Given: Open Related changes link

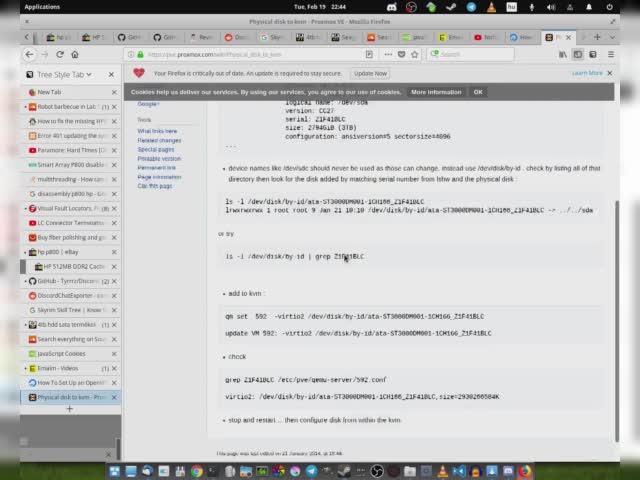Looking at the screenshot, I should (159, 140).
